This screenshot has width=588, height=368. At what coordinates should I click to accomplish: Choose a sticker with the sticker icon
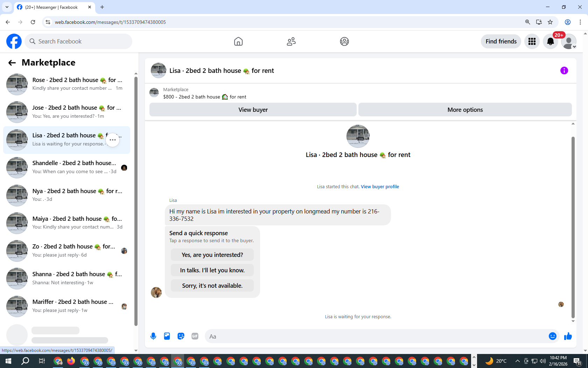click(181, 336)
